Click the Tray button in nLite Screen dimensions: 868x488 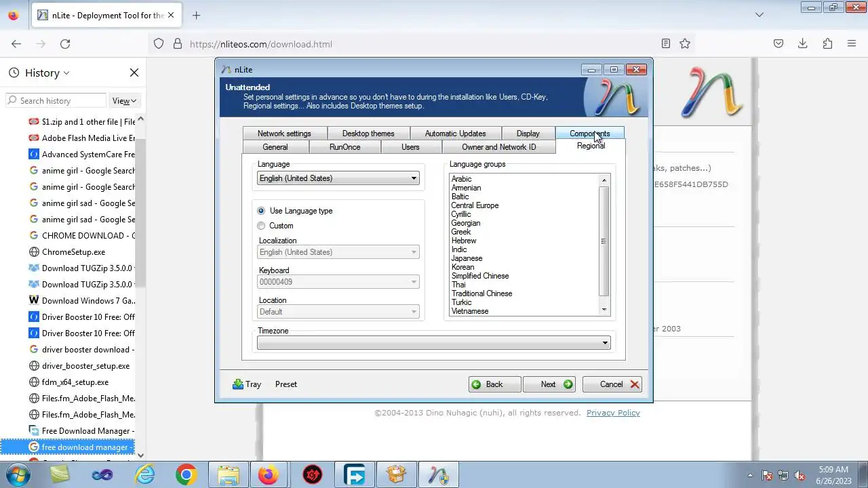[246, 384]
